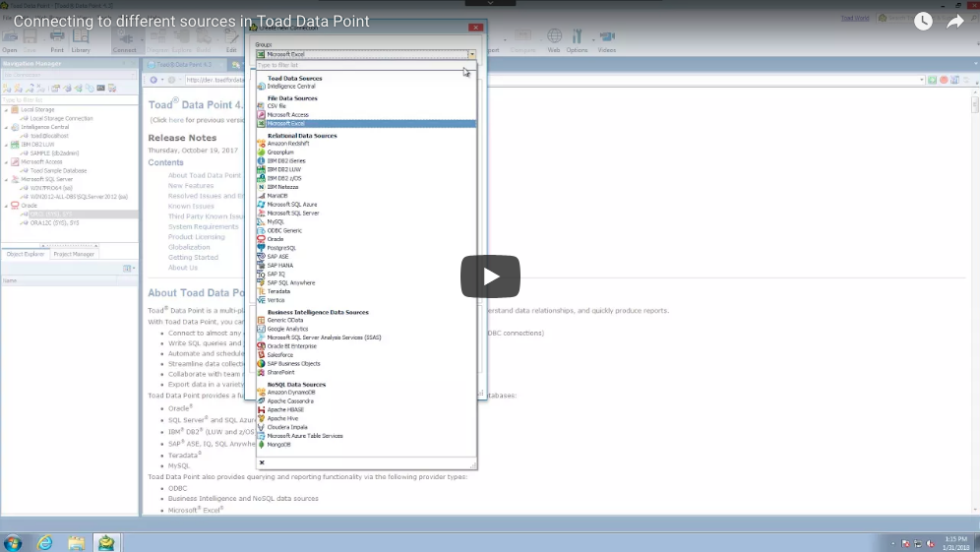Click the Connect toolbar icon
980x552 pixels.
click(124, 41)
